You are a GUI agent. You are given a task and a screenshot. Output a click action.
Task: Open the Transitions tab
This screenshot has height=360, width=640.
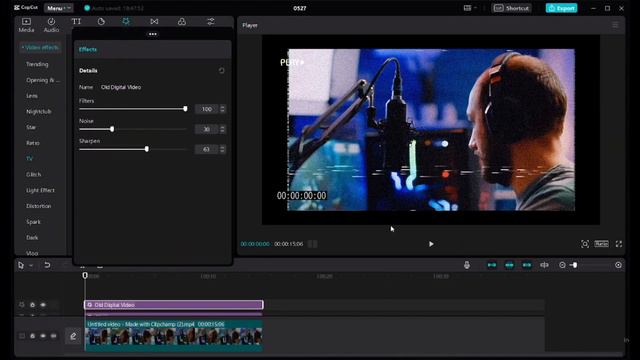coord(154,21)
